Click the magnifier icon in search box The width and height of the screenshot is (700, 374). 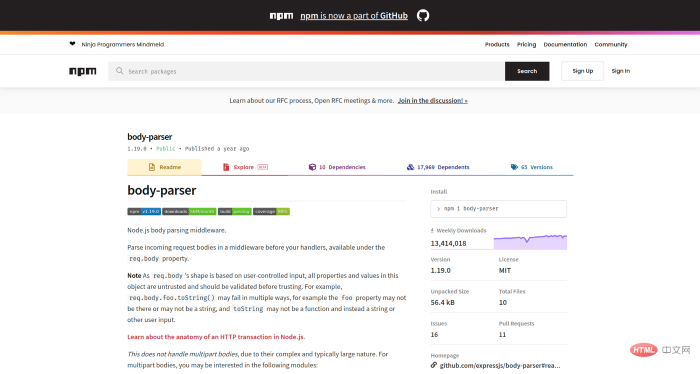tap(119, 71)
